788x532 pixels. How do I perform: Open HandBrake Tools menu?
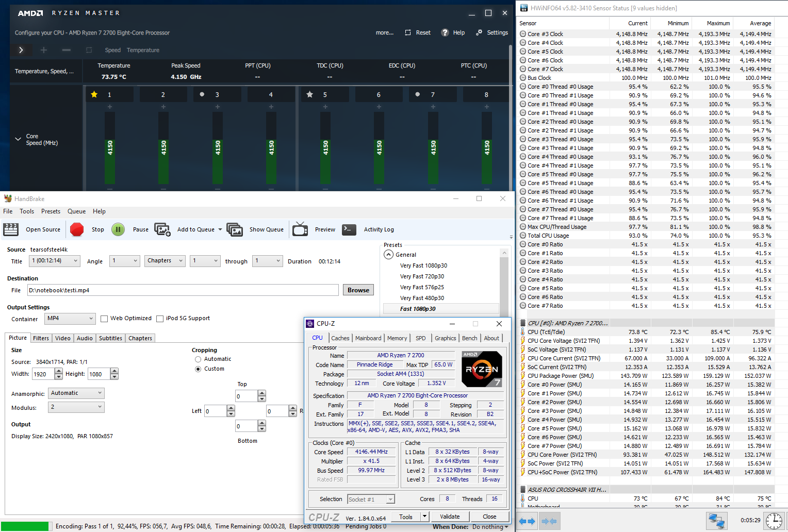tap(27, 211)
